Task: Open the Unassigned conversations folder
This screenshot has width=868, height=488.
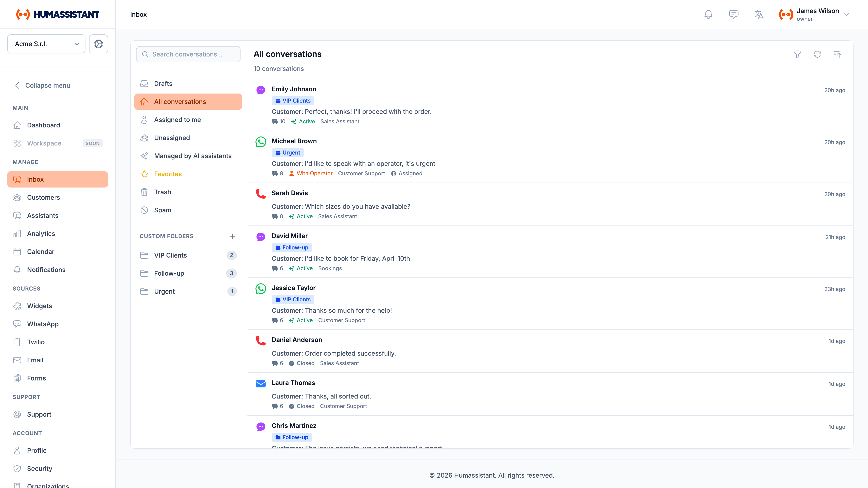Action: click(x=172, y=138)
